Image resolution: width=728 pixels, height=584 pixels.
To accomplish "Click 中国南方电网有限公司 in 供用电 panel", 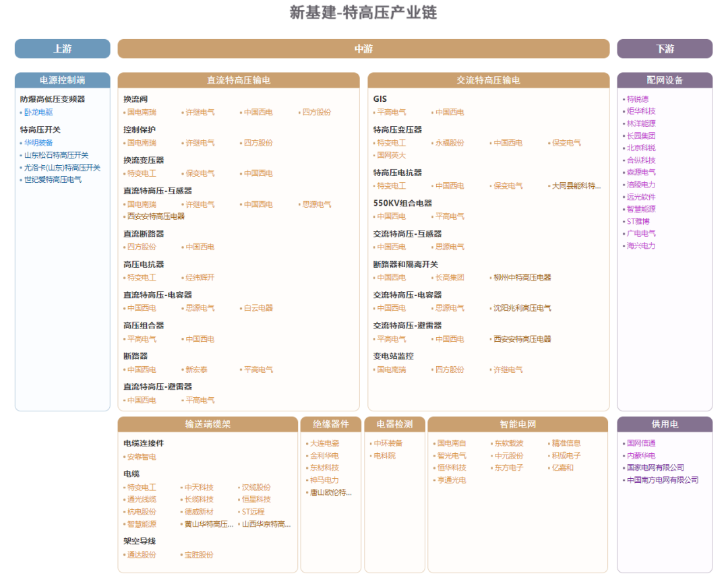I will pyautogui.click(x=662, y=479).
